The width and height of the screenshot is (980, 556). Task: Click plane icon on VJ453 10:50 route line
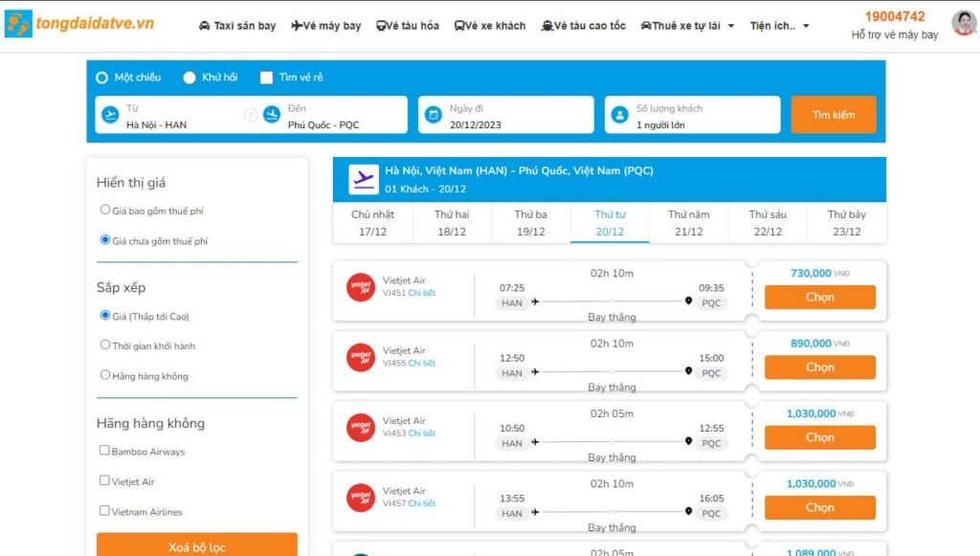(x=535, y=442)
